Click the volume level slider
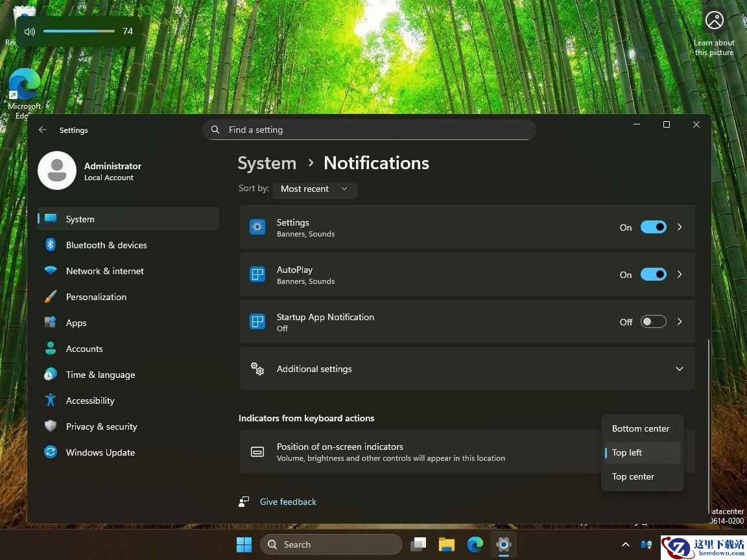The width and height of the screenshot is (747, 560). tap(78, 31)
